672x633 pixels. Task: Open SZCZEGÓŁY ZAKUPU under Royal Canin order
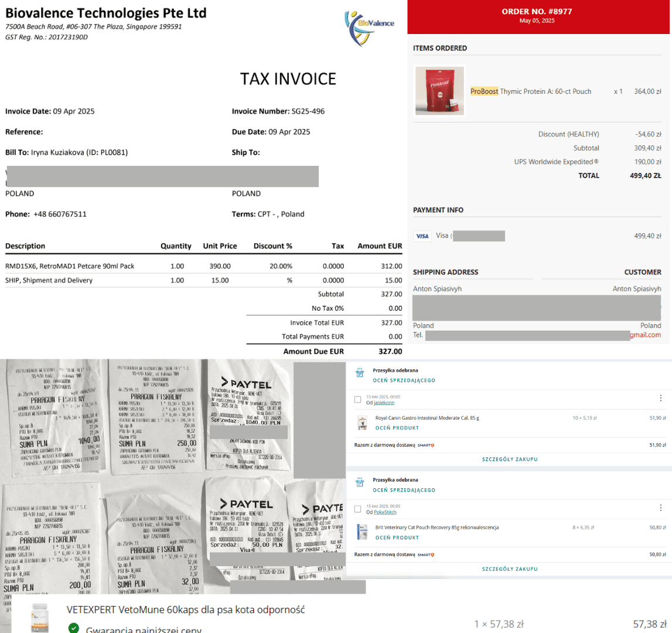tap(510, 460)
